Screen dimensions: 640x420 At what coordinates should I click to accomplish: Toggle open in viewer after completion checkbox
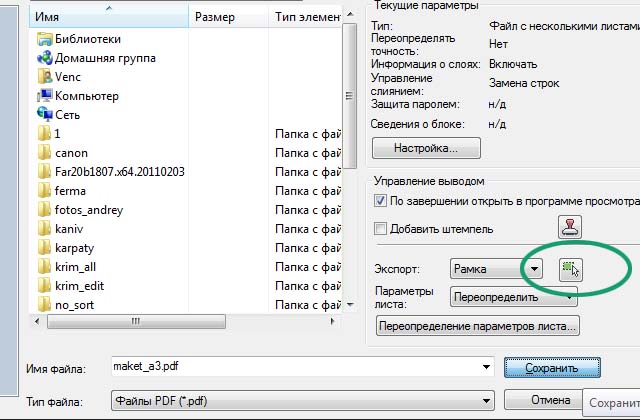click(x=381, y=201)
